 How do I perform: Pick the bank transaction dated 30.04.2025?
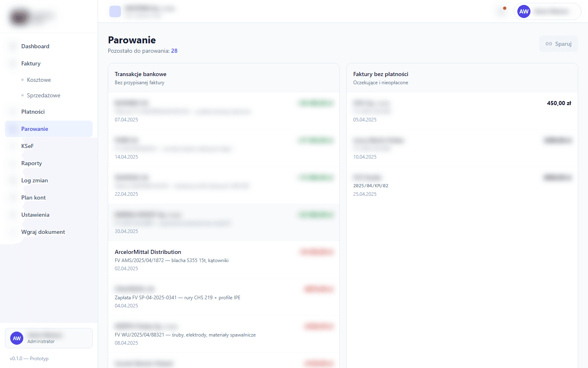click(224, 223)
